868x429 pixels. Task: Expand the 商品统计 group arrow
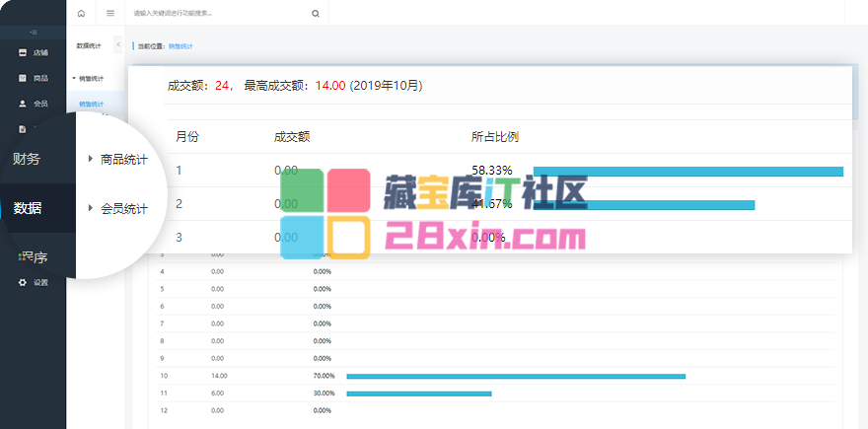pyautogui.click(x=90, y=159)
